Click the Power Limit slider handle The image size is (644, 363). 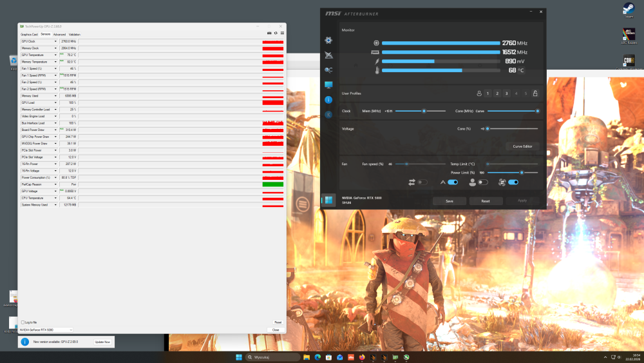pyautogui.click(x=522, y=173)
